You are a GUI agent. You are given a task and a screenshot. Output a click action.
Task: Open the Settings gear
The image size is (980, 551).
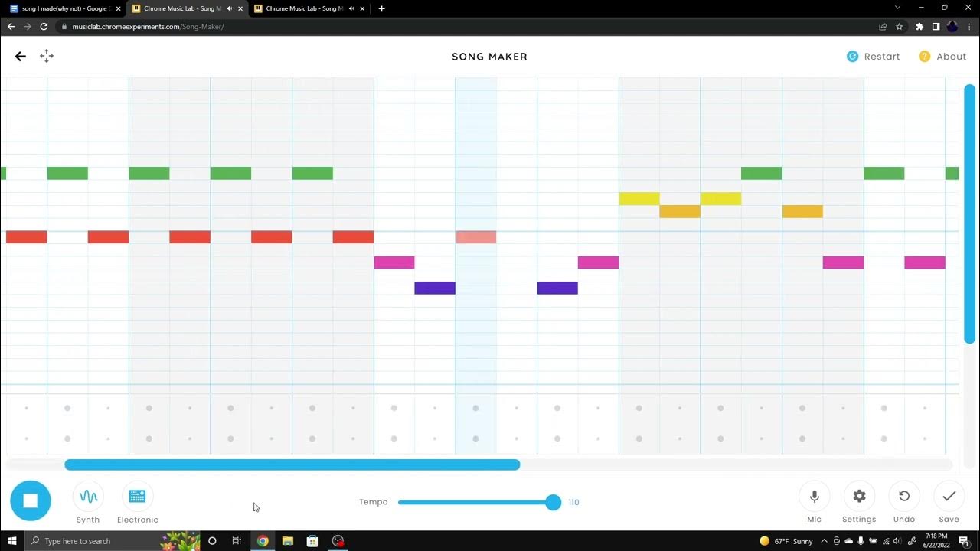click(859, 504)
